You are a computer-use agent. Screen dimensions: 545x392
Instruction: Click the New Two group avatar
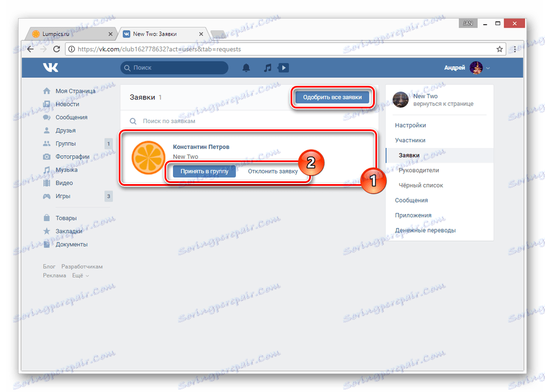(400, 99)
